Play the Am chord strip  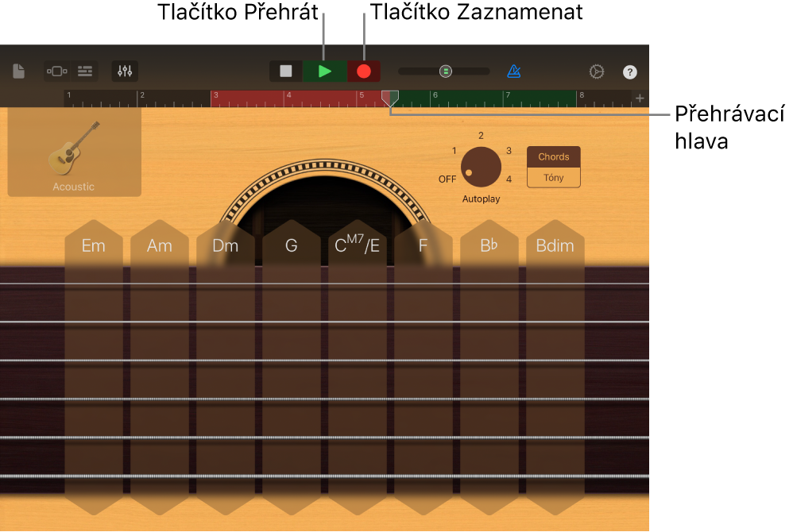pos(159,368)
